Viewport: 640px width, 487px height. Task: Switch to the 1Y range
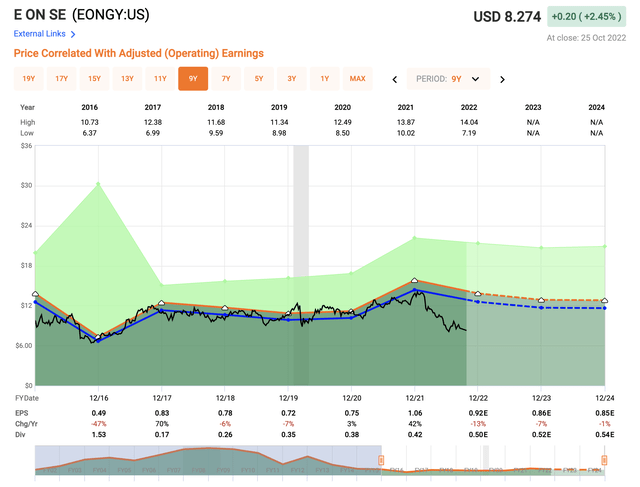325,79
